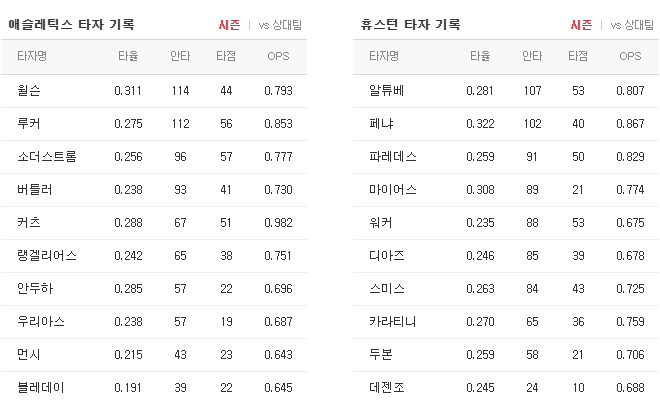The width and height of the screenshot is (660, 413).
Task: Select 시즌 tab in 애슬레틱스 table
Action: (229, 25)
